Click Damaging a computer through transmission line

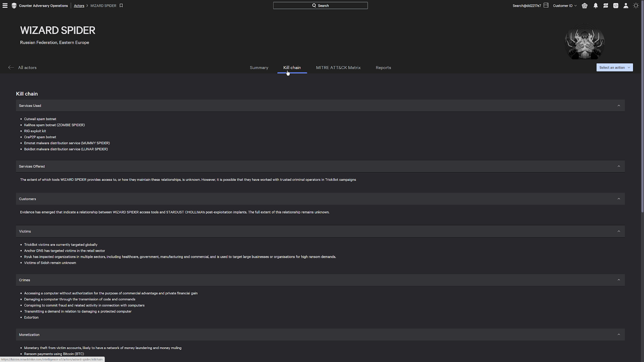point(80,299)
